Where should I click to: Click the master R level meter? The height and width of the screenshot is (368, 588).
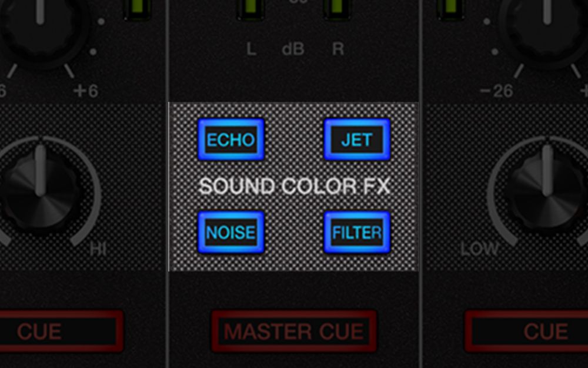337,9
